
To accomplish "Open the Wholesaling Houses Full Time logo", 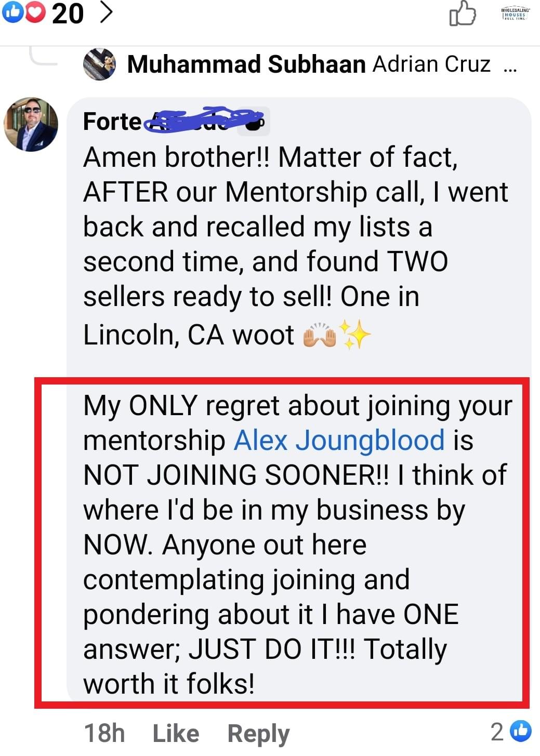I will pyautogui.click(x=515, y=14).
